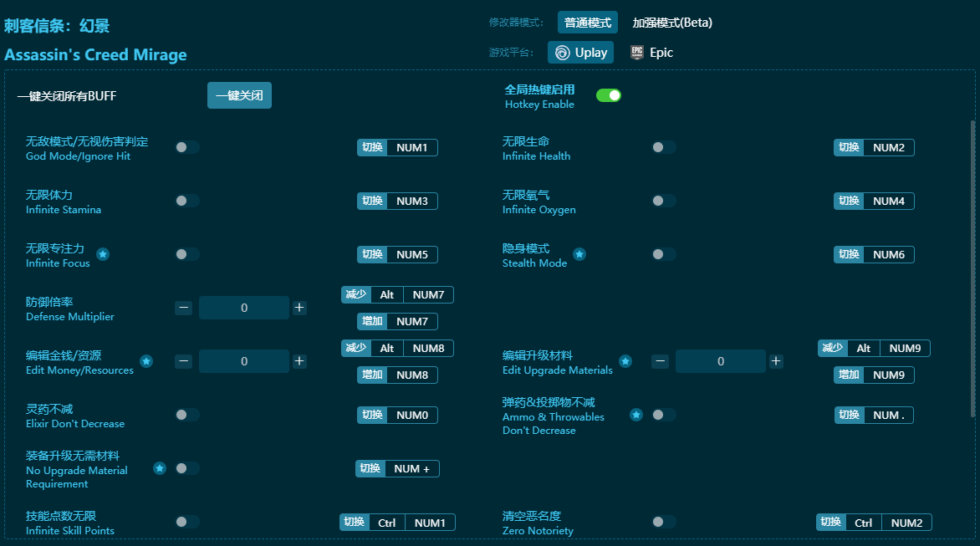
Task: Turn on Infinite Health toggle
Action: [x=664, y=147]
